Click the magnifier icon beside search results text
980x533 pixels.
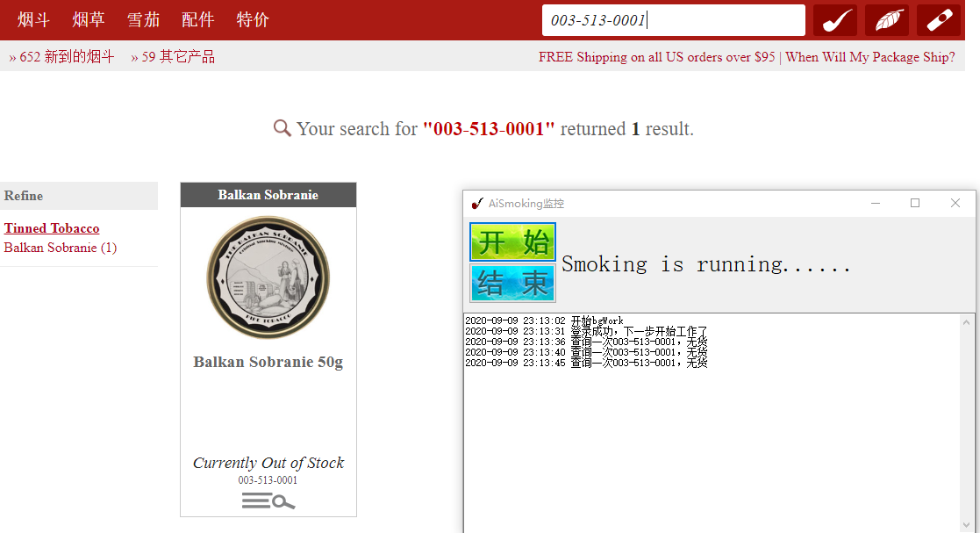click(282, 128)
